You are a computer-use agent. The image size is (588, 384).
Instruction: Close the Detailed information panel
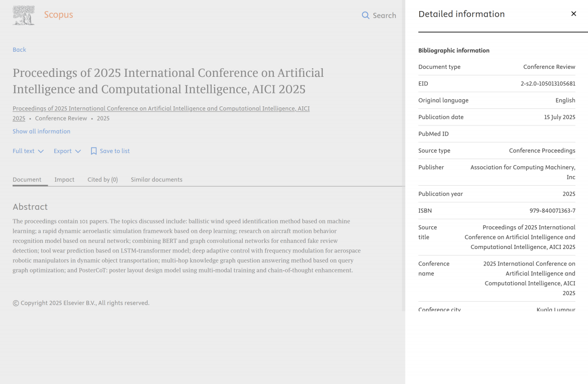click(573, 14)
